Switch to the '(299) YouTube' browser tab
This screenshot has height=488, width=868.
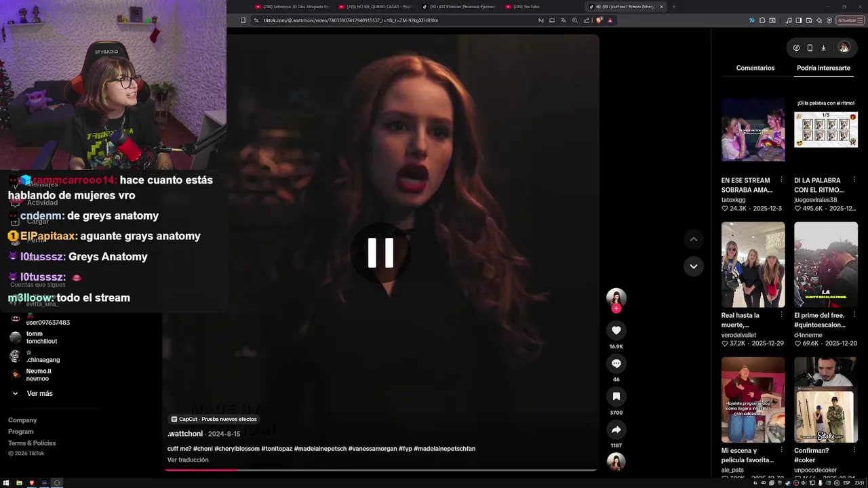542,7
